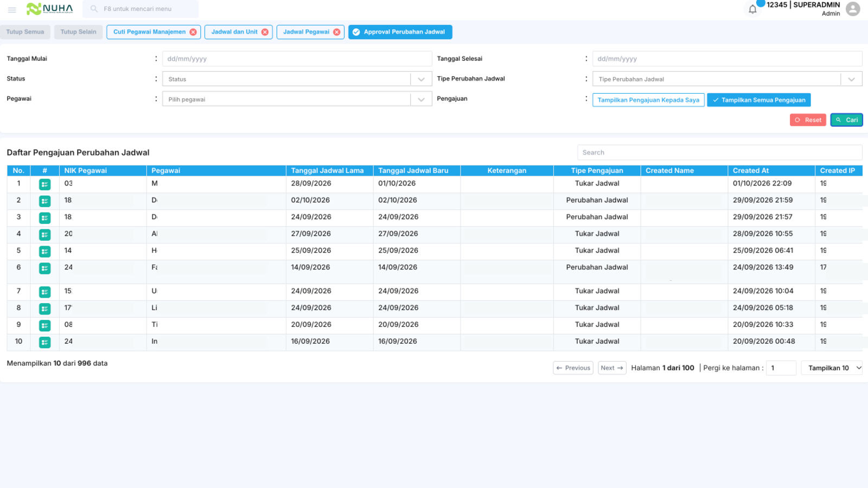The width and height of the screenshot is (868, 488).
Task: Focus the Tanggal Mulai date field
Action: [x=297, y=59]
